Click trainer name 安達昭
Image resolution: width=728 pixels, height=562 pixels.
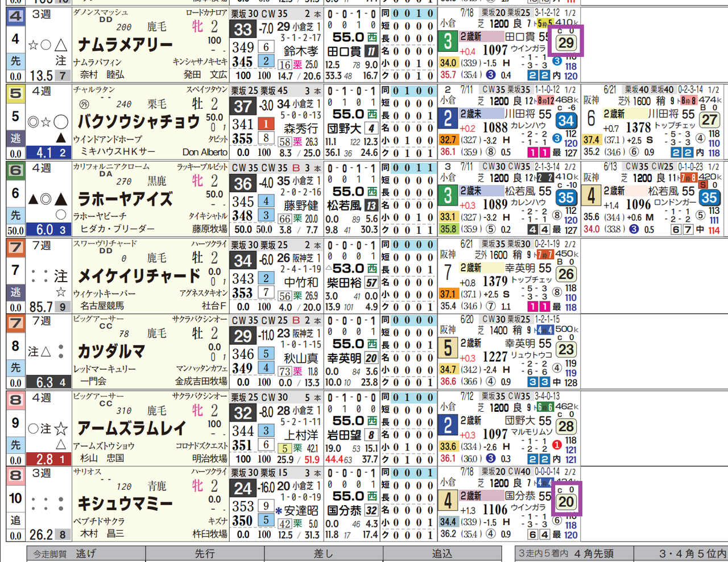tap(301, 511)
